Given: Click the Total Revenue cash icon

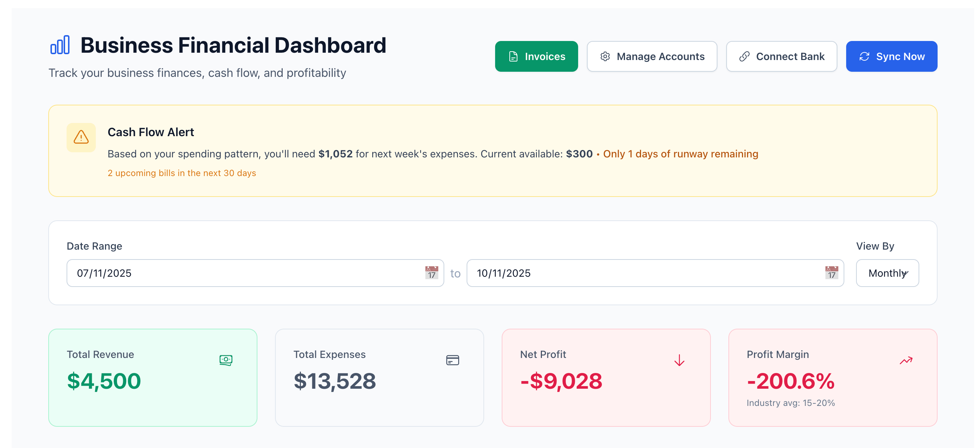Looking at the screenshot, I should click(x=226, y=360).
